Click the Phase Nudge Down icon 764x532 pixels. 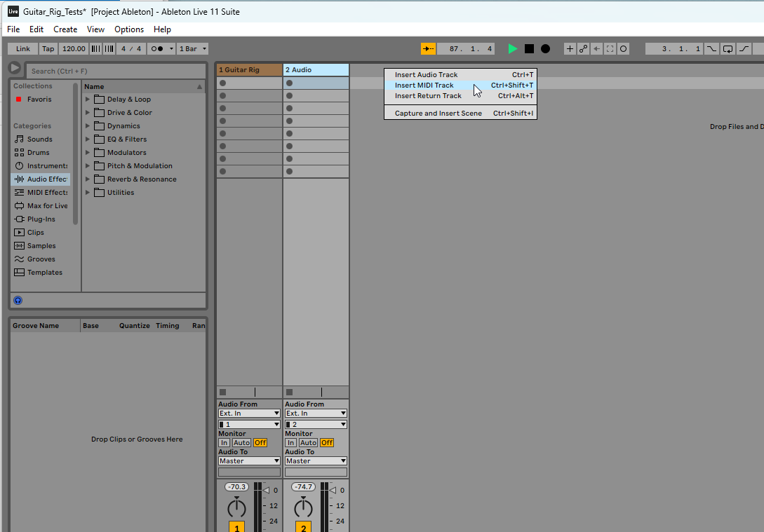[96, 48]
